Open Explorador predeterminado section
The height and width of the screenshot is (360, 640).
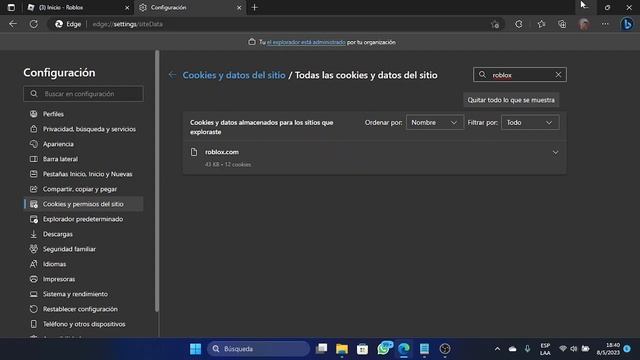[83, 219]
